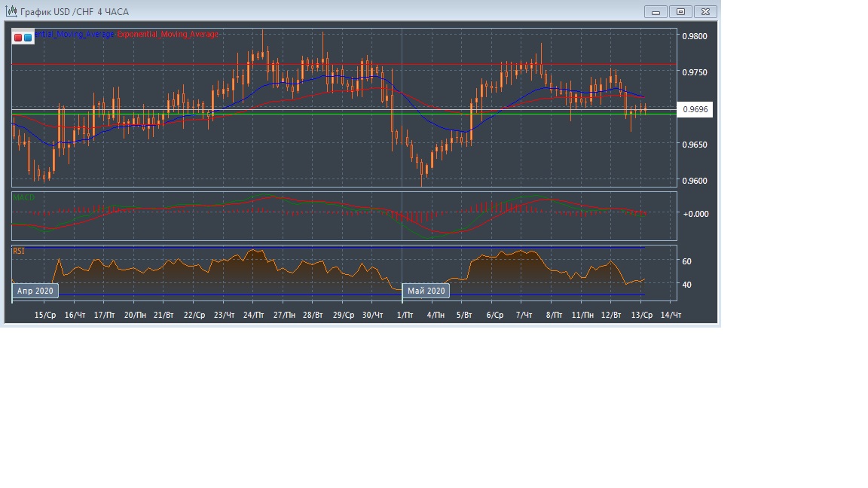Click the current price tag 0.9696
The image size is (868, 488).
[695, 110]
